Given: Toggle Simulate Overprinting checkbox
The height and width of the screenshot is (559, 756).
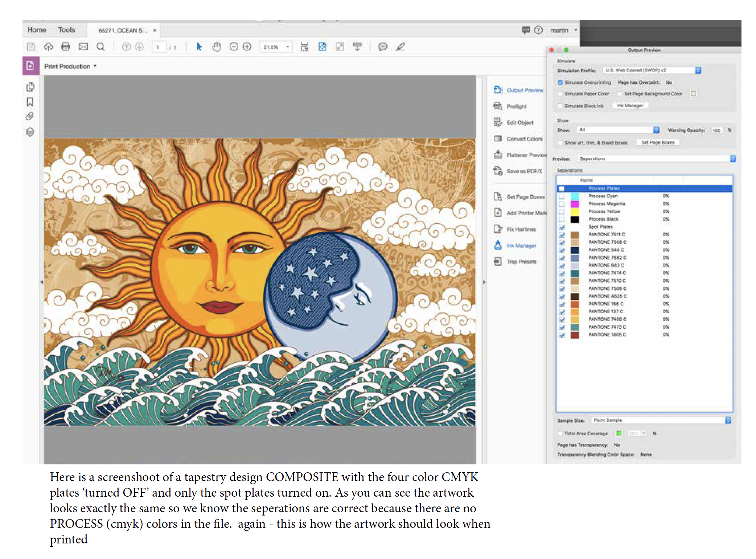Looking at the screenshot, I should 560,82.
